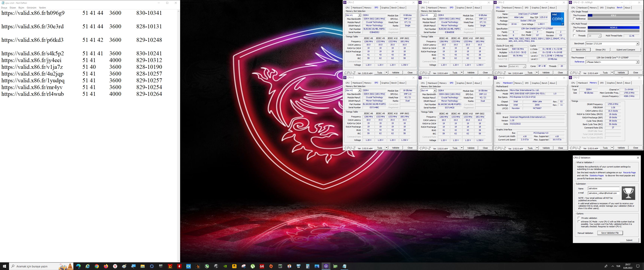Open Calculator from the taskbar
This screenshot has width=644, height=270.
click(x=308, y=266)
